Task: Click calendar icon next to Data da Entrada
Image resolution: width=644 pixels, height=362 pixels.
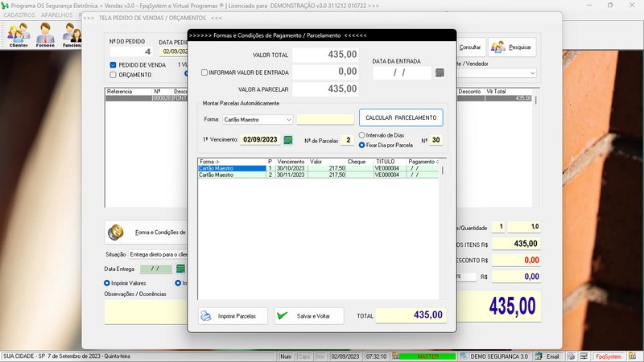Action: 440,73
